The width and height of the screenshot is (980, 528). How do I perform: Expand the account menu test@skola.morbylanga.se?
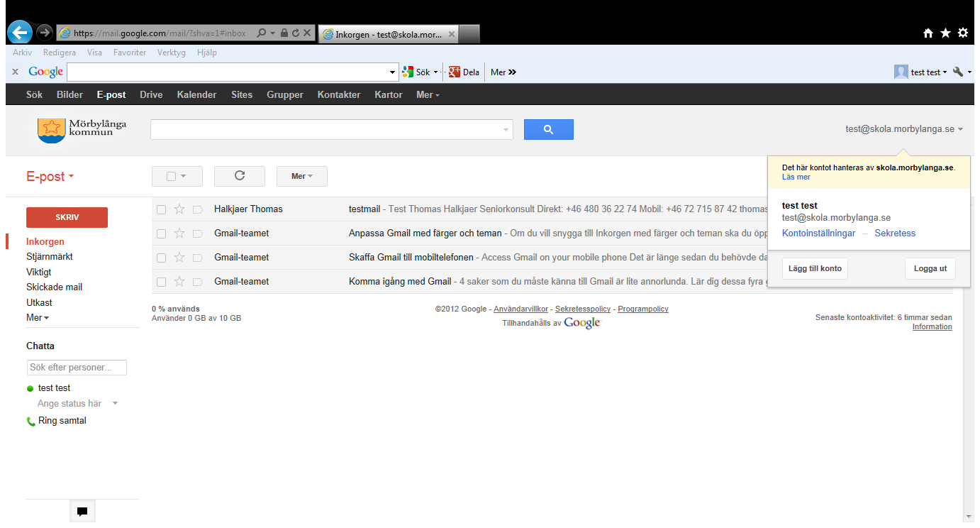pyautogui.click(x=904, y=129)
